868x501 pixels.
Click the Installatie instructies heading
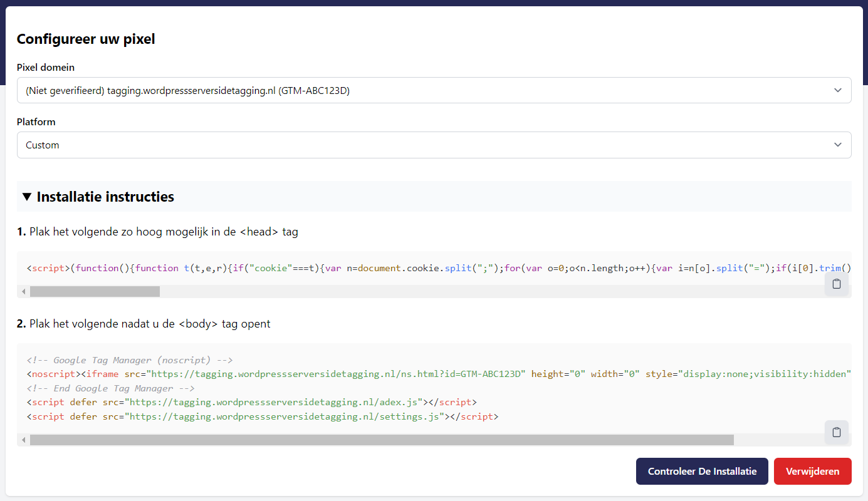[x=105, y=197]
